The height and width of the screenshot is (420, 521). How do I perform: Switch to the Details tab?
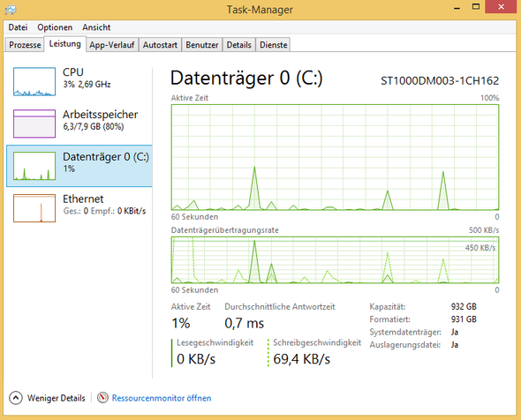pos(238,45)
